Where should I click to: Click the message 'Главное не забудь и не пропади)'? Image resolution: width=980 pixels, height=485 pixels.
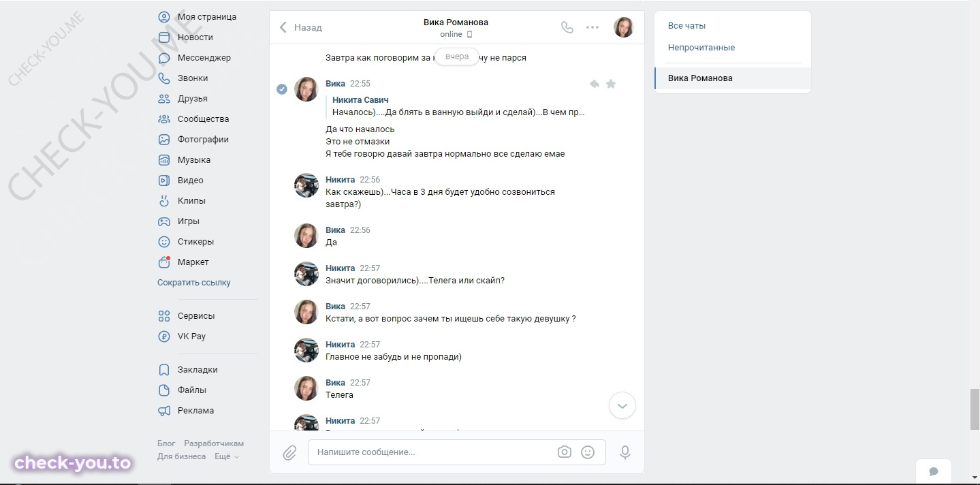[394, 357]
